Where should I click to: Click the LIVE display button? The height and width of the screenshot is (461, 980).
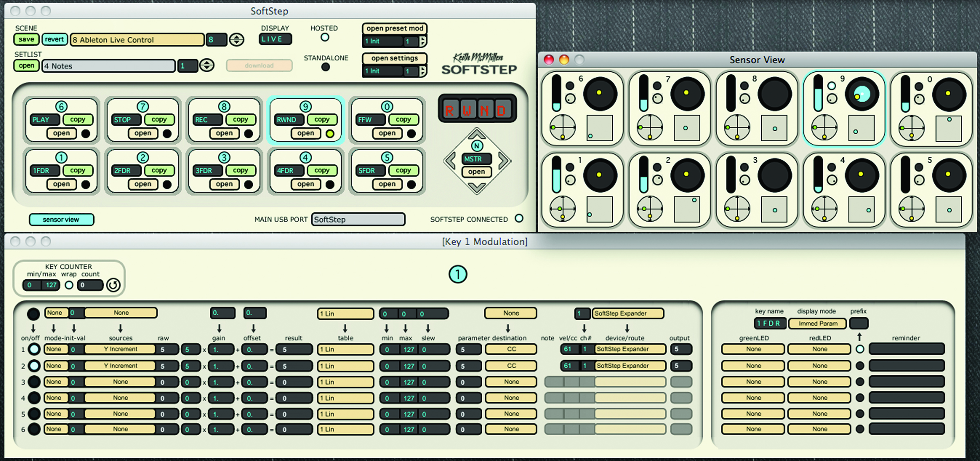275,39
